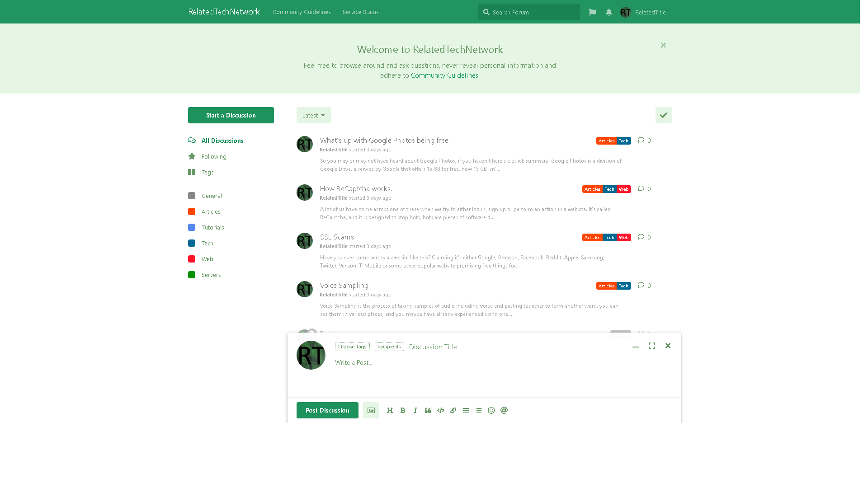
Task: Open notifications bell in header
Action: coord(609,12)
